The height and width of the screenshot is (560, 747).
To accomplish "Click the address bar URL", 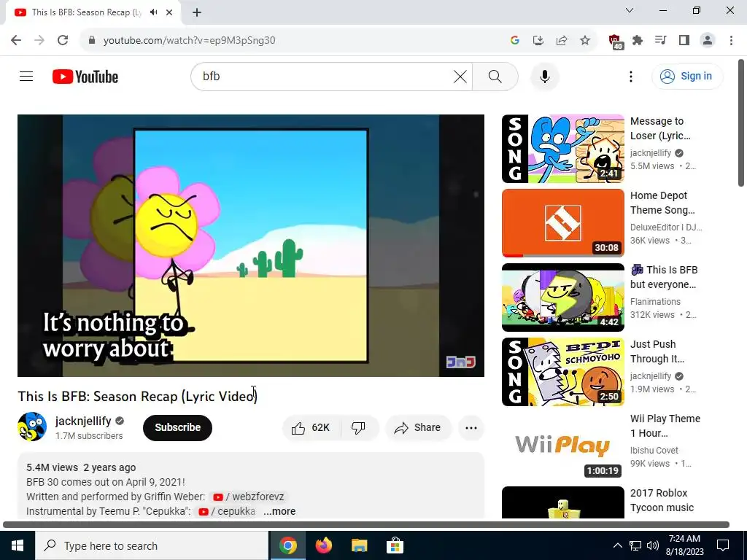I will pos(189,40).
